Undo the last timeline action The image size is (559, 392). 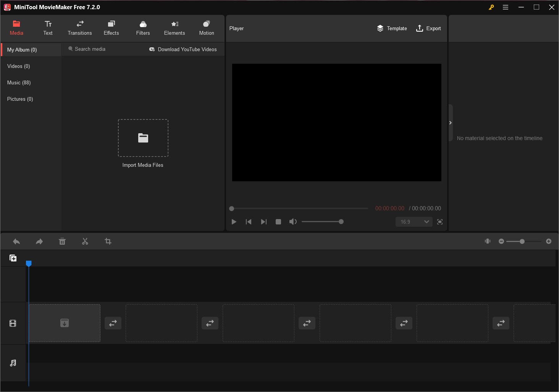[16, 241]
